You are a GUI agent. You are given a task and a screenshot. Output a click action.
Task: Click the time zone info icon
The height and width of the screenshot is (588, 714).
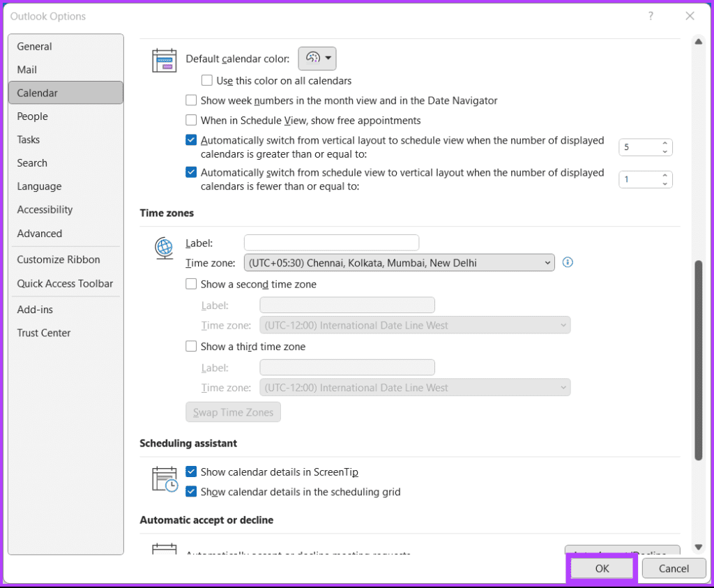coord(568,262)
